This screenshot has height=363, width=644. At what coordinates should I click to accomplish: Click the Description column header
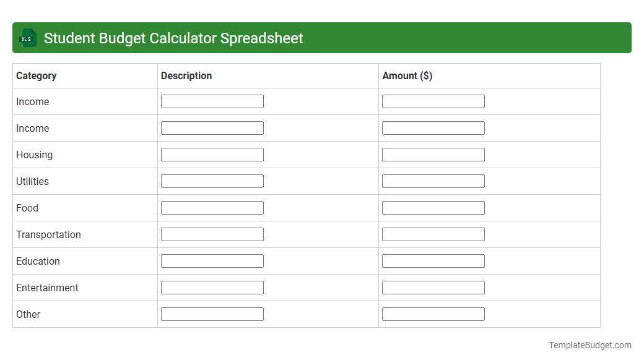click(x=186, y=75)
